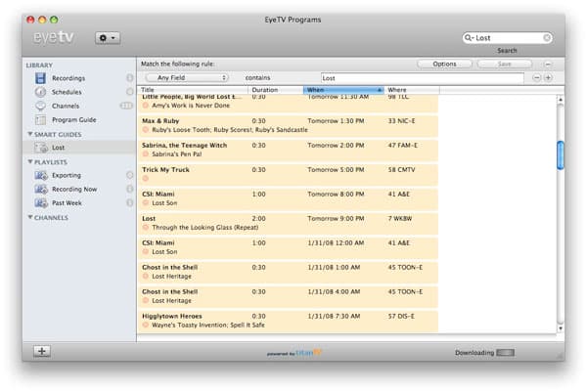Click the titanTV link

coord(308,352)
